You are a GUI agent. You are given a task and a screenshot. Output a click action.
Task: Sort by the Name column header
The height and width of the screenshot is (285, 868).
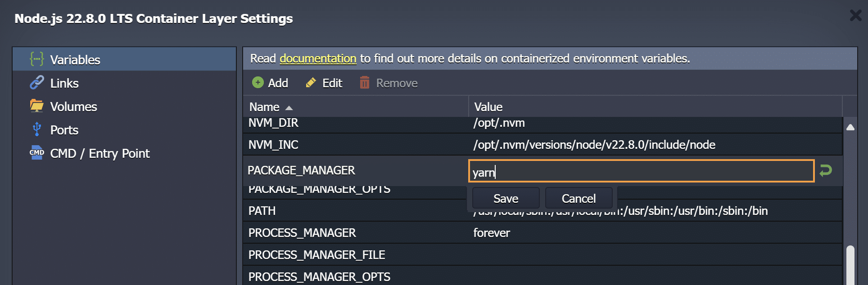pos(265,107)
